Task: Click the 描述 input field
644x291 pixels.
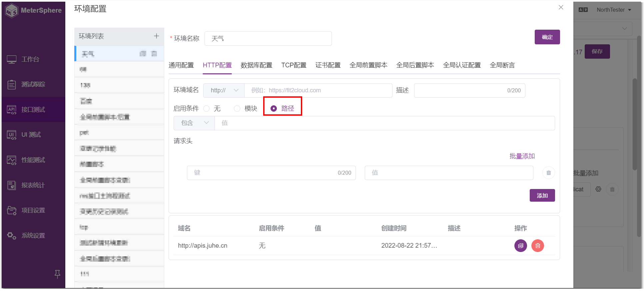Action: [x=470, y=90]
